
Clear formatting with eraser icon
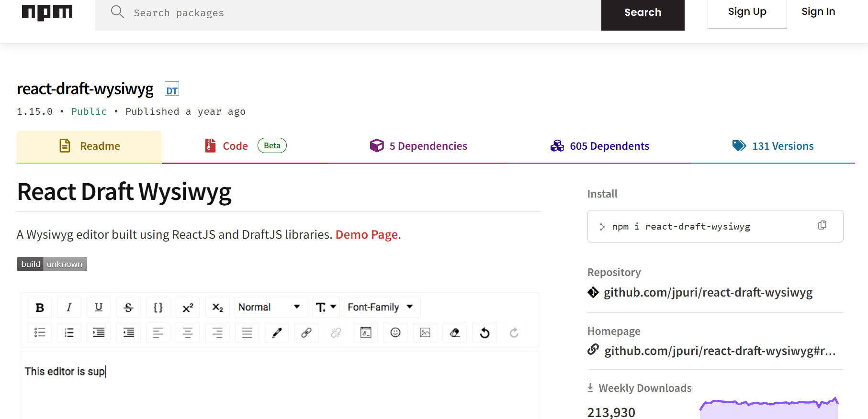455,332
